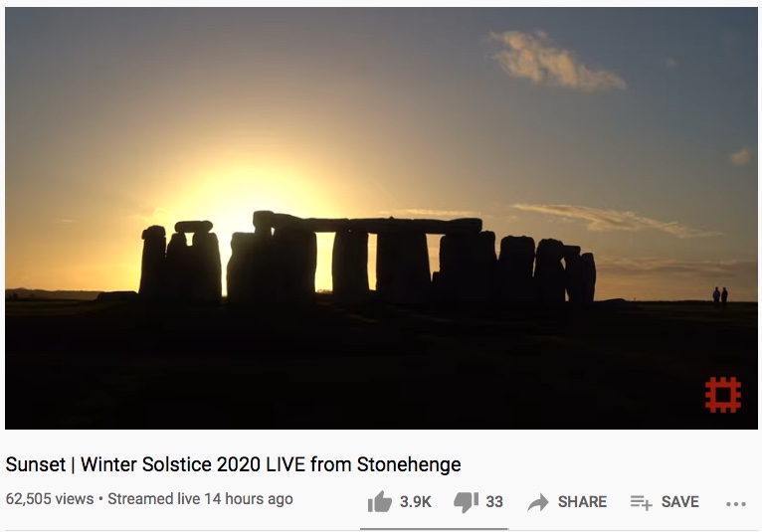Click the thumbs-up like icon
This screenshot has height=532, width=762.
(380, 501)
